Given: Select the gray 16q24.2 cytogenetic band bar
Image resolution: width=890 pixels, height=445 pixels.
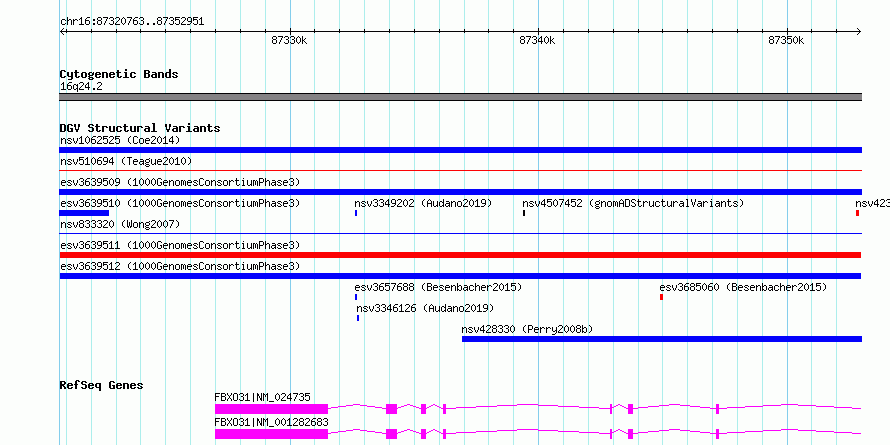Looking at the screenshot, I should point(460,97).
